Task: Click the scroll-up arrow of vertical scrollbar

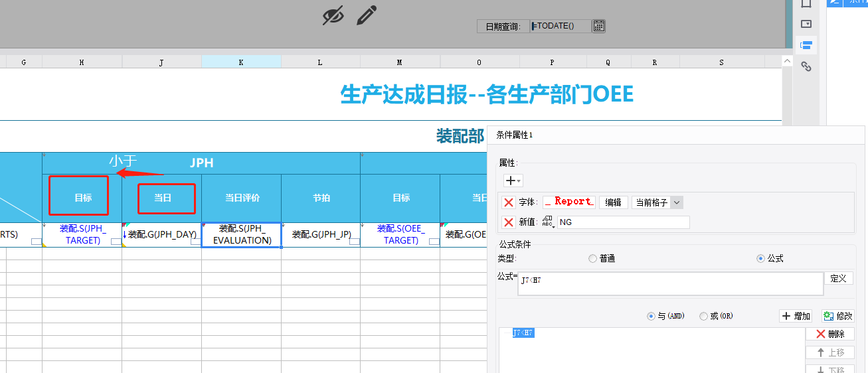Action: pyautogui.click(x=788, y=61)
